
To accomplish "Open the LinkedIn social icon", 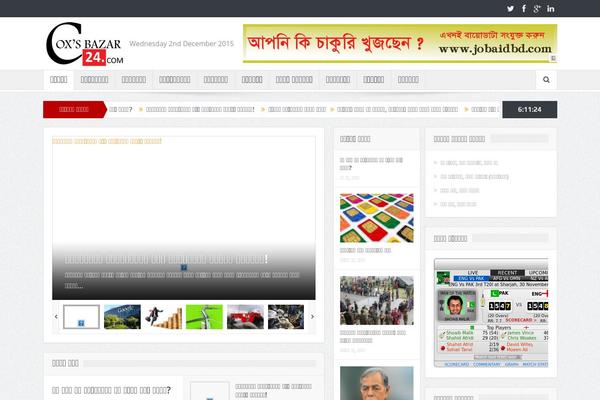I will (551, 8).
